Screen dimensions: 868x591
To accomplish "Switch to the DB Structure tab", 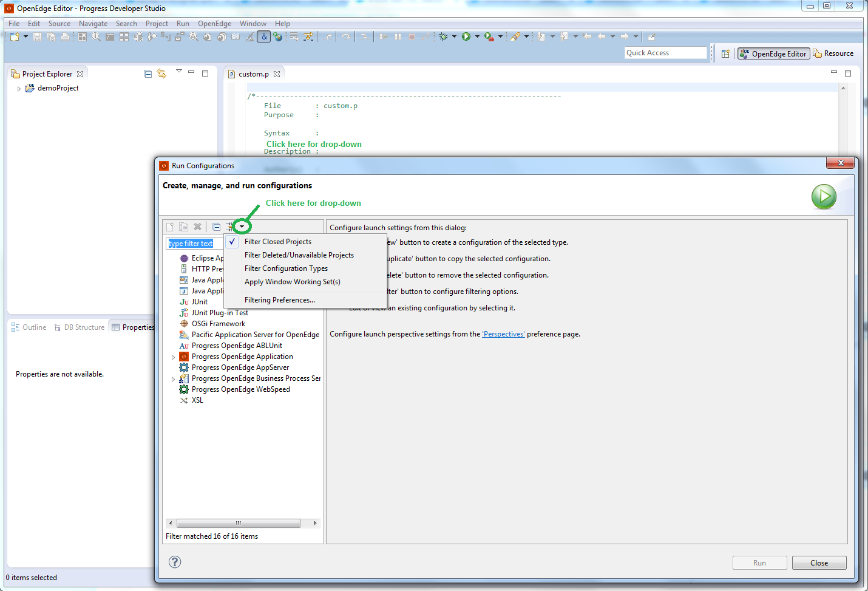I will point(79,327).
